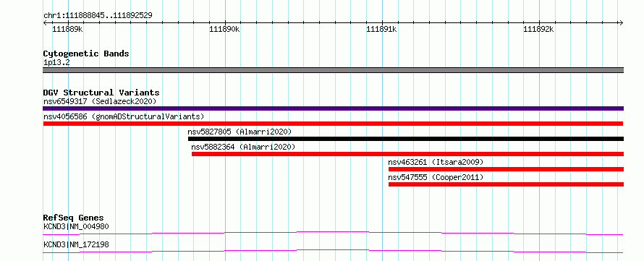The width and height of the screenshot is (644, 261).
Task: Click the chr1:111888845..111892529 region label
Action: coord(98,16)
